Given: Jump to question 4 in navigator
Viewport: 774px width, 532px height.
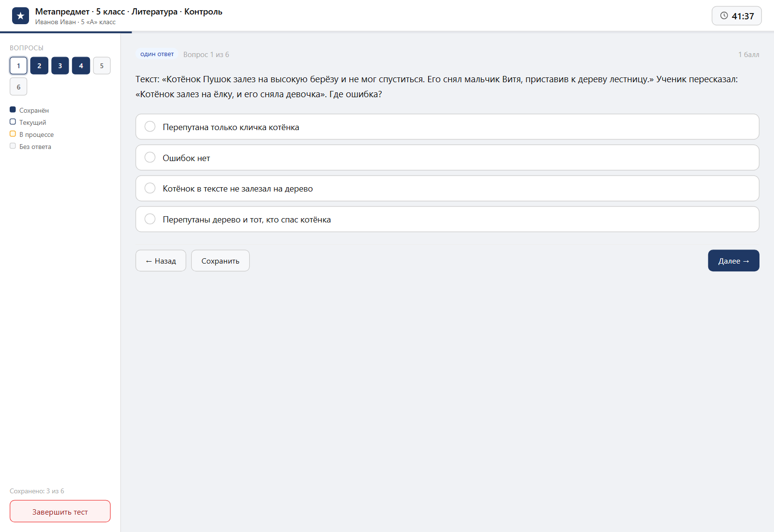Looking at the screenshot, I should [x=81, y=66].
